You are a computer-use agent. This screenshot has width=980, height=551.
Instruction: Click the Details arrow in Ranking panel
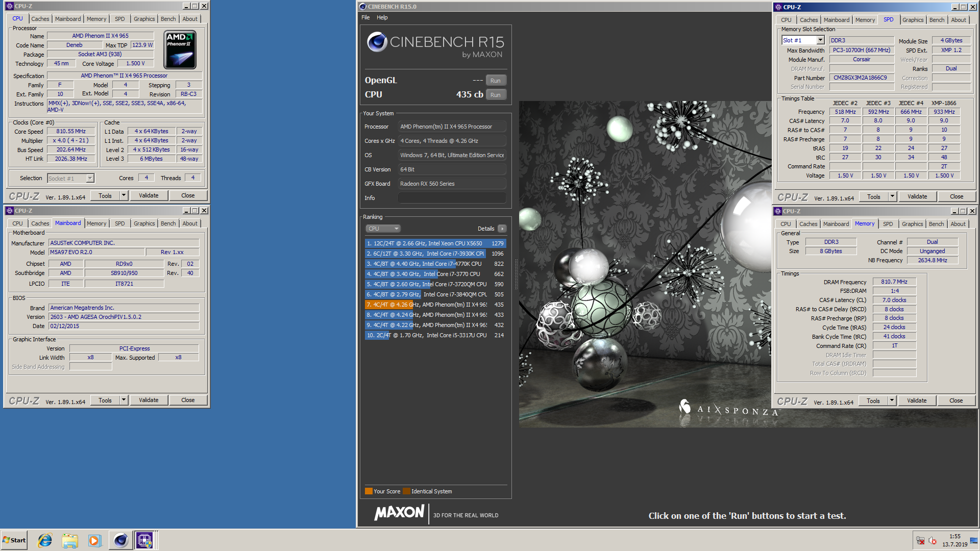502,229
